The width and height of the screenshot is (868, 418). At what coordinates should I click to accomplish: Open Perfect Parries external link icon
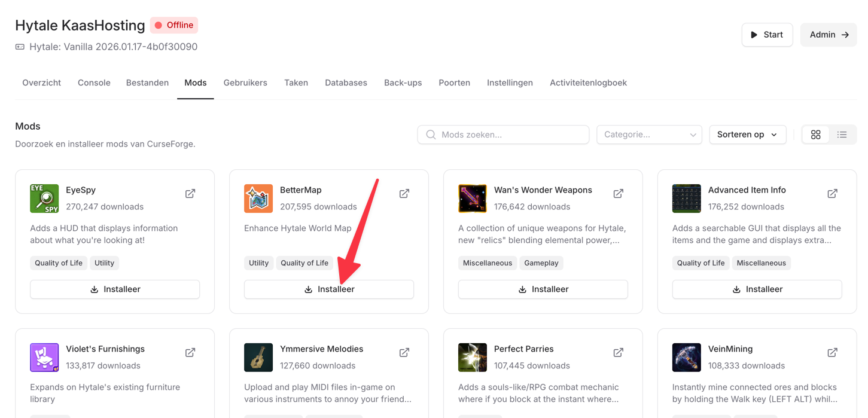[x=619, y=353]
